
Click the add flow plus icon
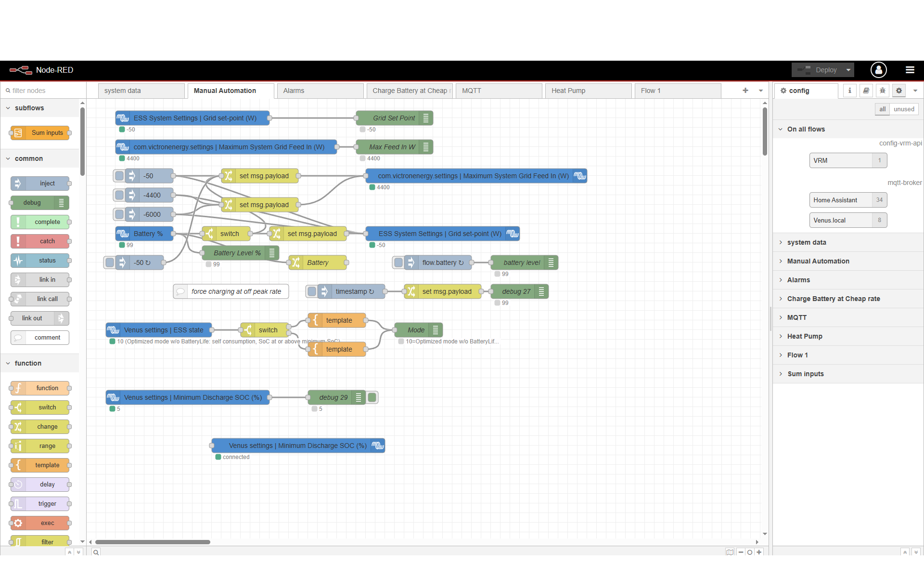pyautogui.click(x=745, y=91)
